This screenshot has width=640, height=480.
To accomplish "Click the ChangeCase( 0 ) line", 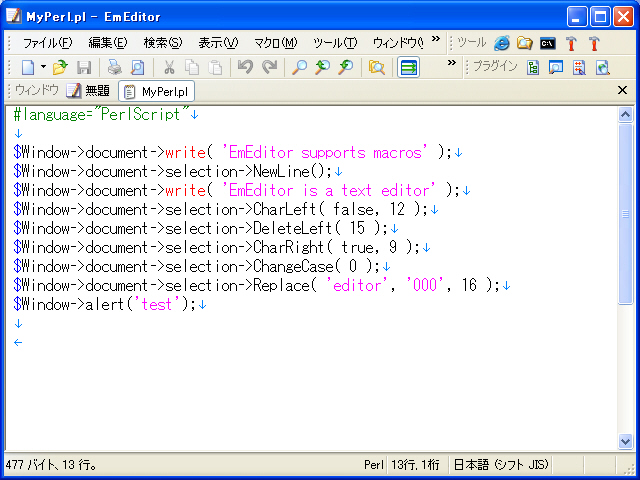I will [x=196, y=267].
